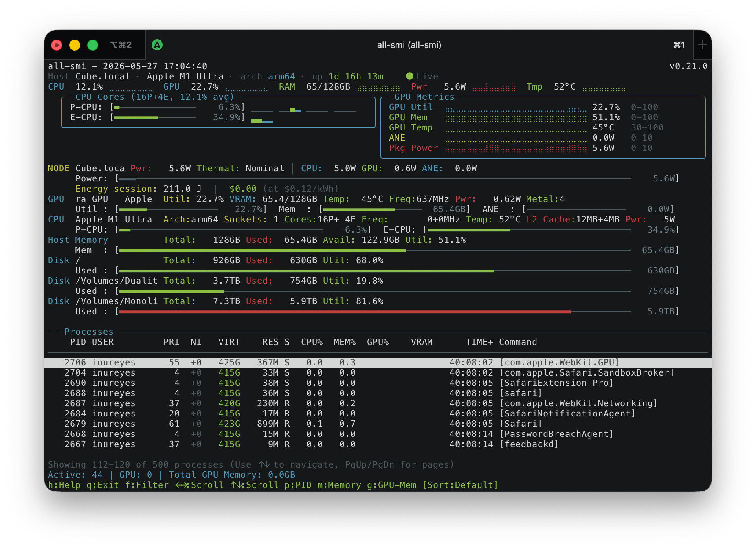Select process row 2704 Safari.SandboxBroker
This screenshot has width=756, height=550.
click(x=378, y=373)
